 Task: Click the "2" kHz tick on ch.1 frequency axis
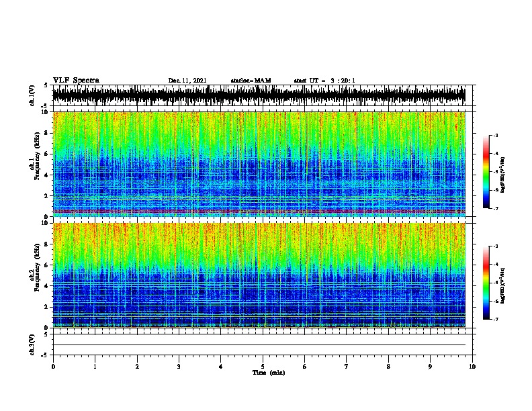(47, 195)
